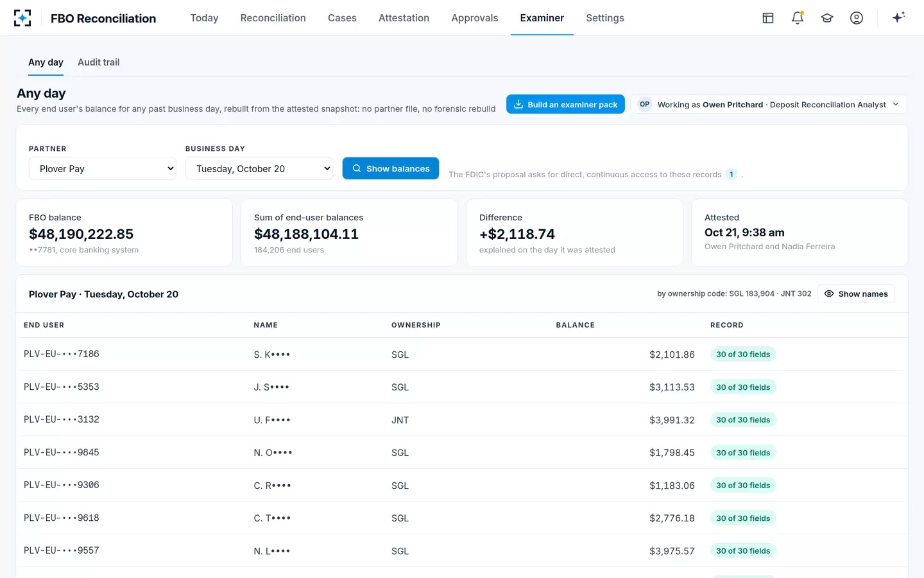Image resolution: width=924 pixels, height=578 pixels.
Task: Open the Settings tab
Action: coord(605,18)
